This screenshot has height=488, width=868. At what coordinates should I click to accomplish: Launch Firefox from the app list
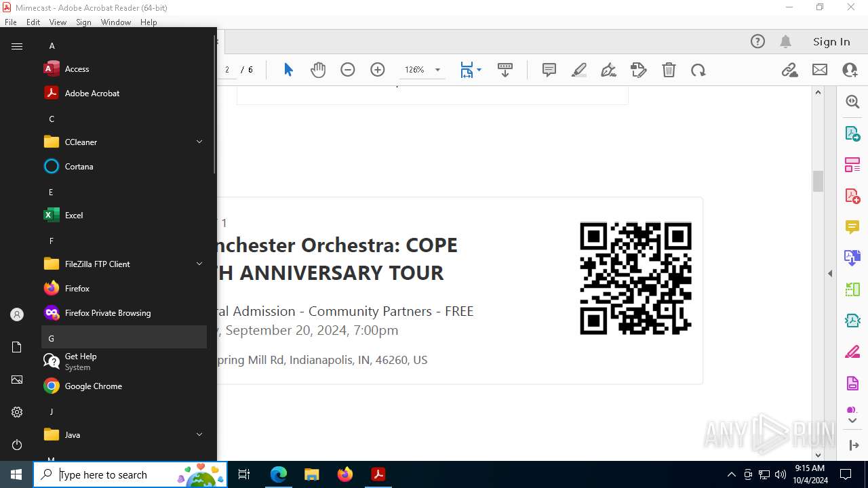[x=124, y=289]
